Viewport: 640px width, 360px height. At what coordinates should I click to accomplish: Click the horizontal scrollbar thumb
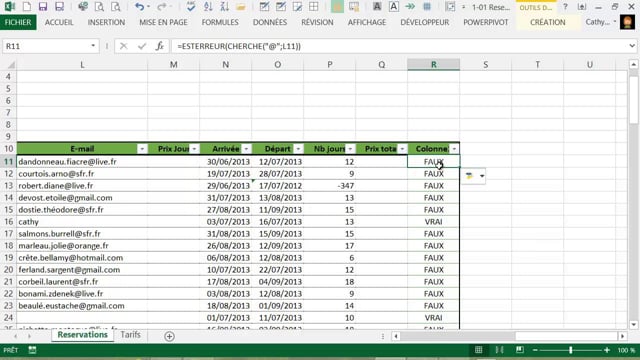click(x=458, y=336)
